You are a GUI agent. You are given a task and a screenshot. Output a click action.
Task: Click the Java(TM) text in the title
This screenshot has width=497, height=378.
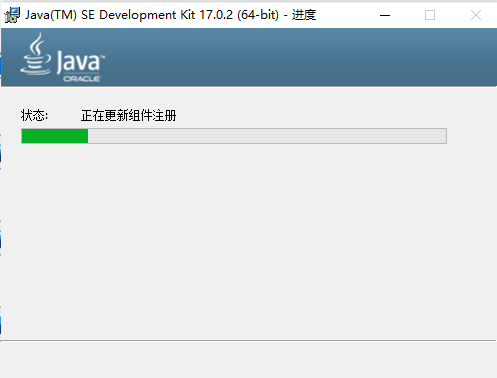[x=51, y=15]
